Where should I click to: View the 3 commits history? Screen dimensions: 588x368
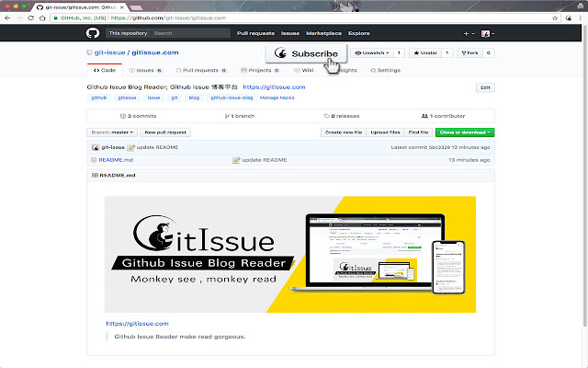click(138, 116)
